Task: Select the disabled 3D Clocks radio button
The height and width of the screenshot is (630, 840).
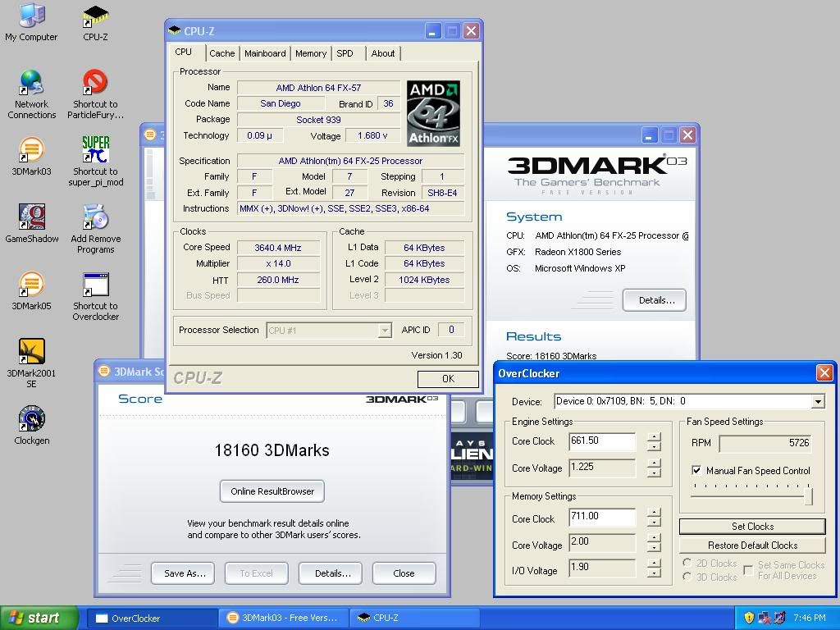Action: tap(687, 577)
